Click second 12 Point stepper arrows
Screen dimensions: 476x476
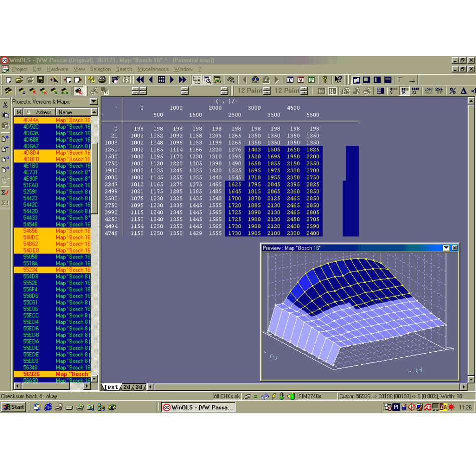[x=304, y=91]
